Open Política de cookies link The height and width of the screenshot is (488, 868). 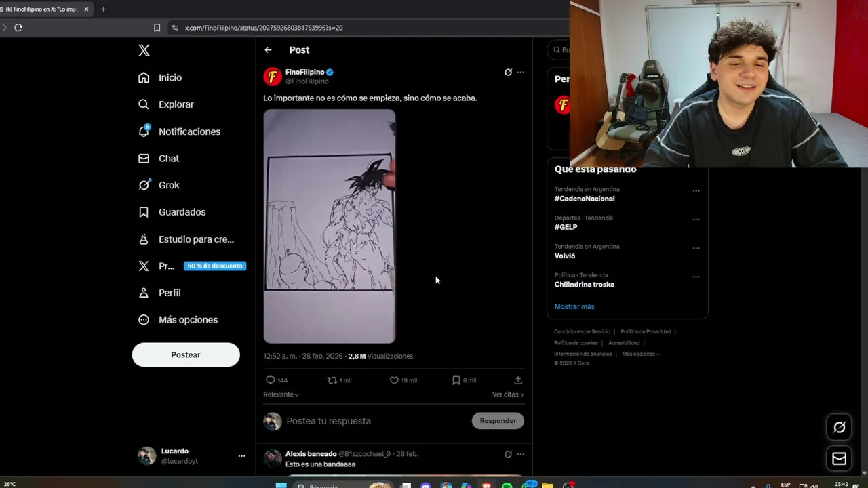(576, 343)
